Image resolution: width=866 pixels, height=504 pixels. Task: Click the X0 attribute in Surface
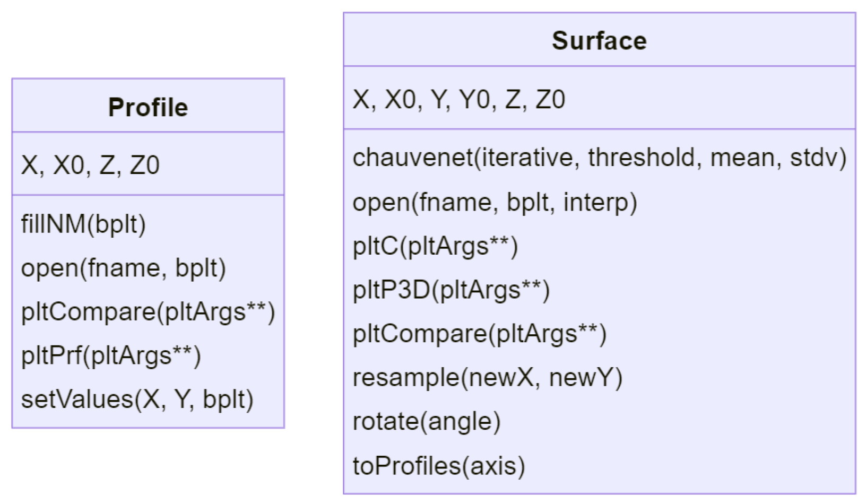click(x=400, y=100)
